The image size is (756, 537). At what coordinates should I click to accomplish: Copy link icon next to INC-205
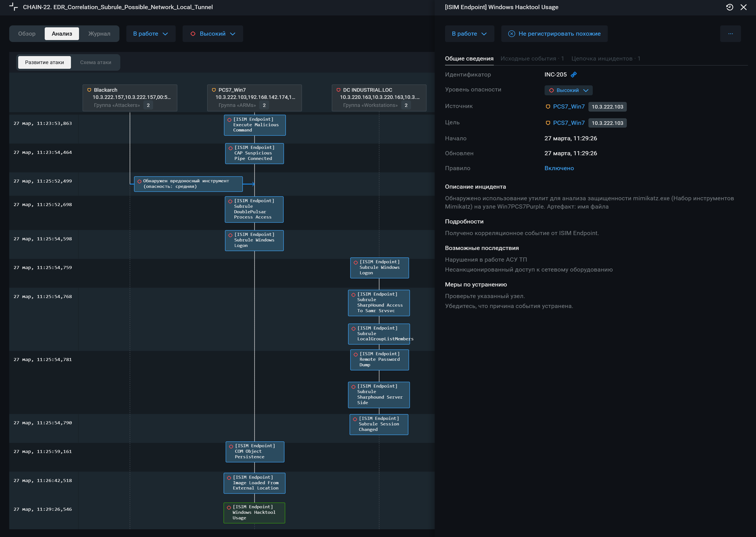(574, 75)
